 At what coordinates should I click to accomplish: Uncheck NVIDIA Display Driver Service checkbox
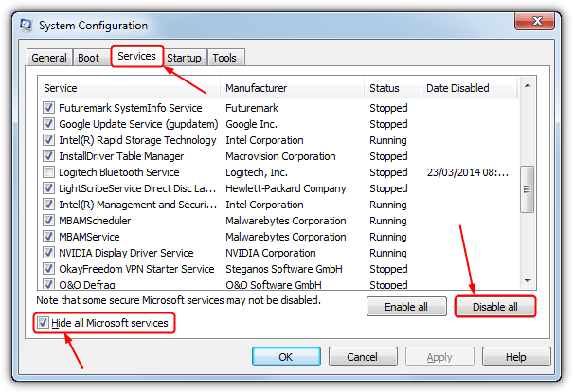point(48,253)
